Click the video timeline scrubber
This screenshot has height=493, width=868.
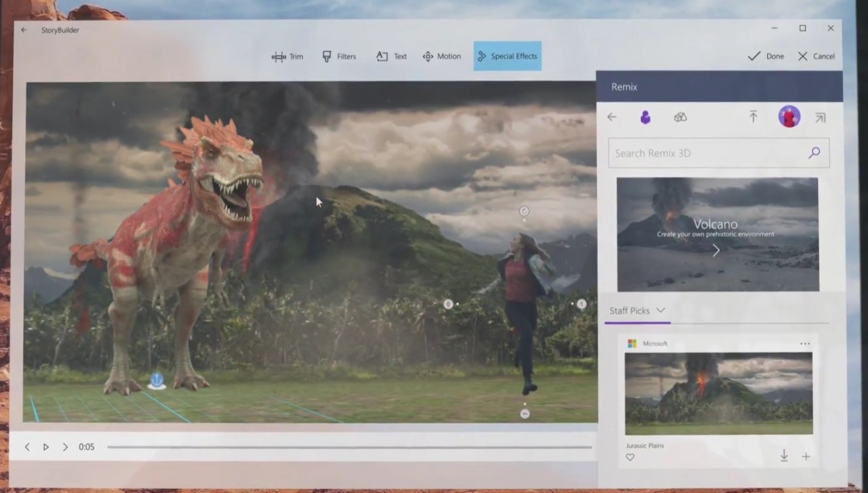click(349, 447)
